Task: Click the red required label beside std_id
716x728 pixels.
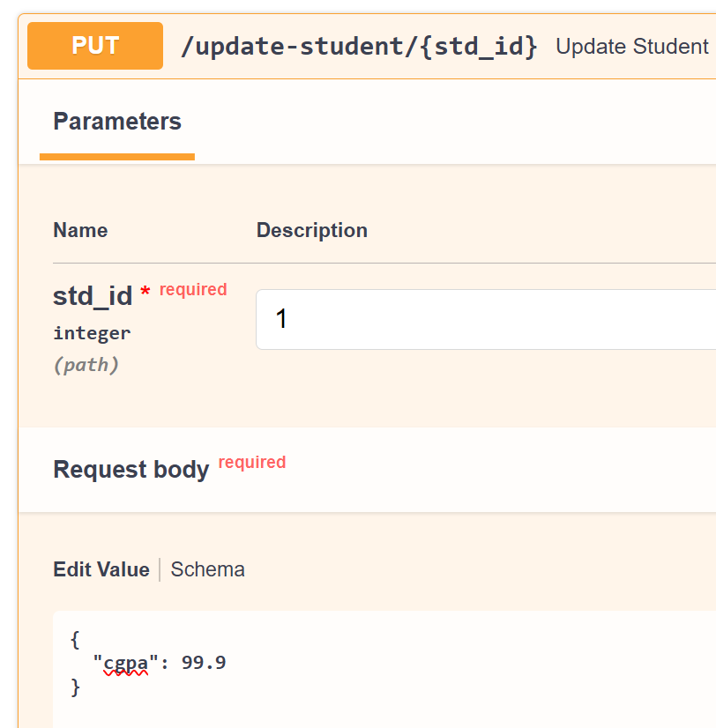Action: [x=193, y=289]
